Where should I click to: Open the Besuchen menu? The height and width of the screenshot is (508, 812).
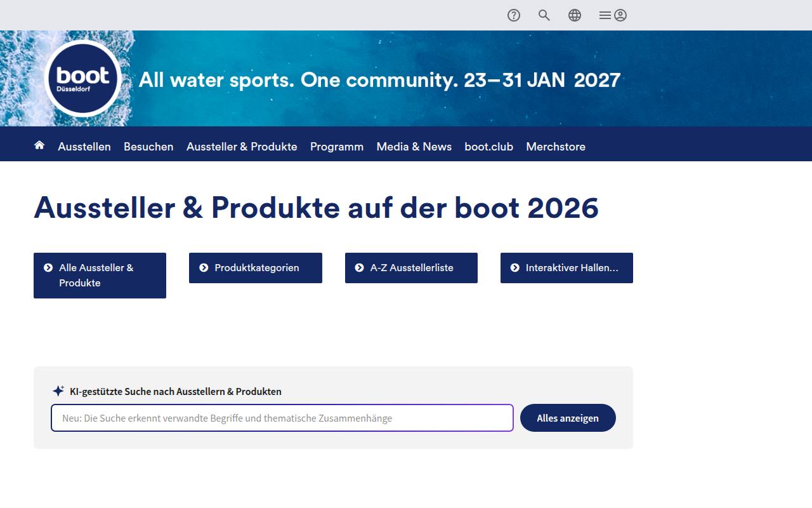tap(148, 147)
